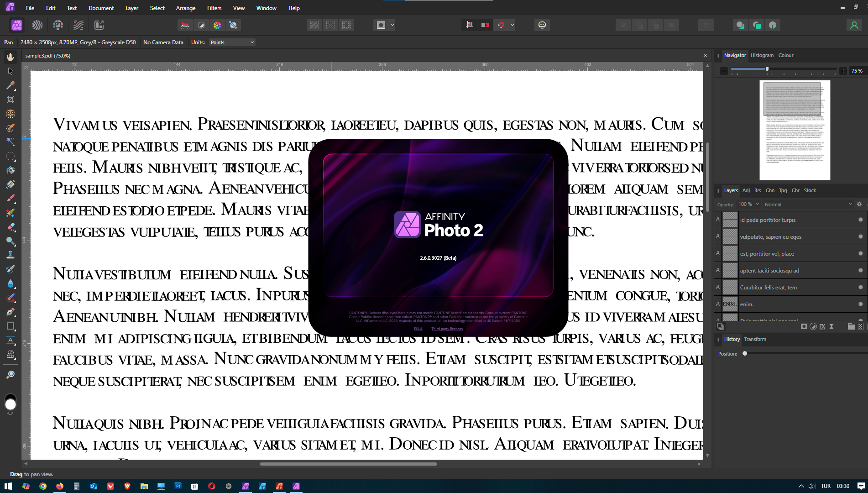Toggle visibility of 'Curabitur felis erat, tem' layer
This screenshot has height=493, width=868.
point(861,287)
